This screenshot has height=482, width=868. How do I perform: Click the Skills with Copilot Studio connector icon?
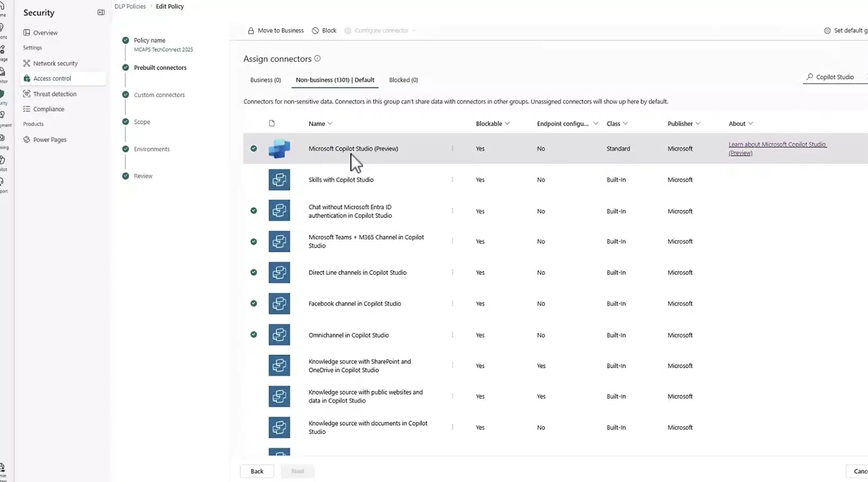pos(279,180)
